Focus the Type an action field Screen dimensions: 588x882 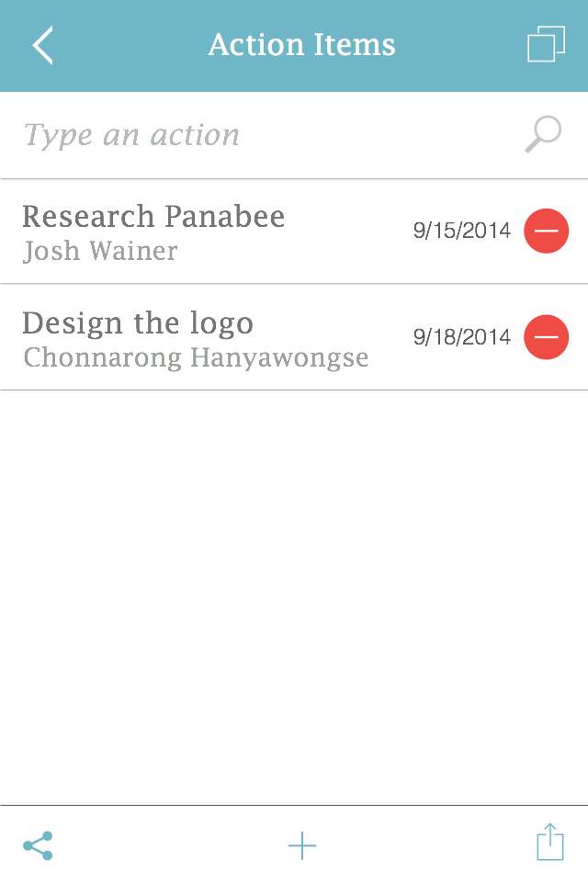point(257,135)
